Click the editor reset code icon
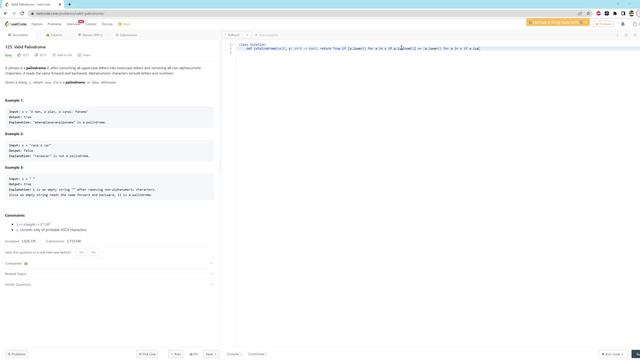Image resolution: width=640 pixels, height=360 pixels. (617, 35)
